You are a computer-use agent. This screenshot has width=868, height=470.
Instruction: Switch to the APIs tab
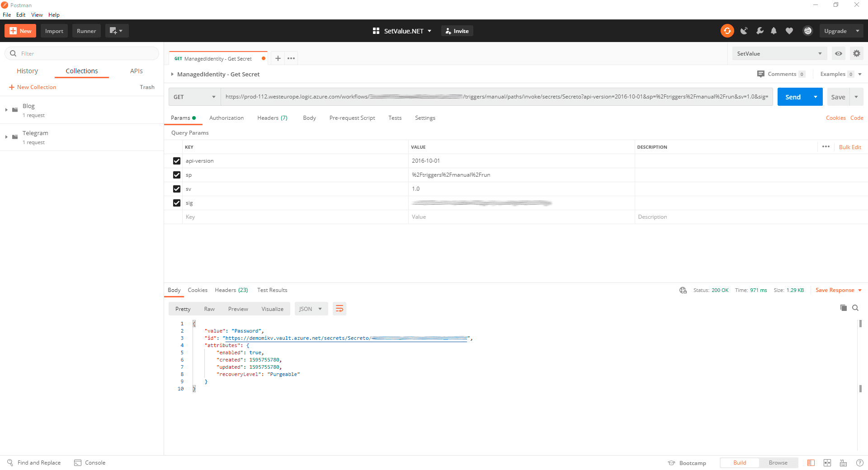coord(137,71)
